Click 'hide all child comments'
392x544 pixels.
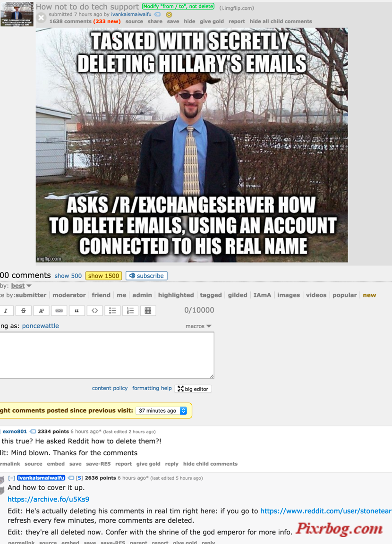coord(281,22)
